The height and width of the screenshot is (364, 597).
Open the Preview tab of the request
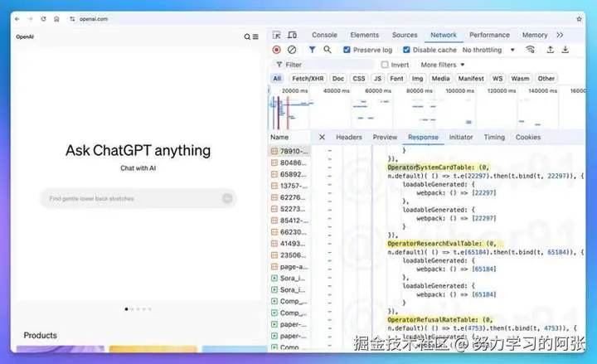coord(385,137)
